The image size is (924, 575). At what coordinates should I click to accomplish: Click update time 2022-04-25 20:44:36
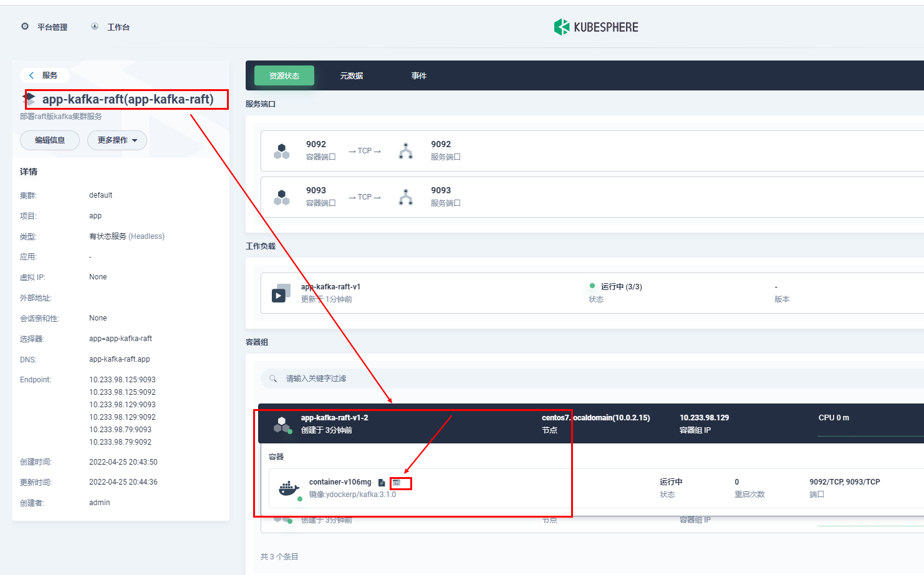click(x=123, y=482)
